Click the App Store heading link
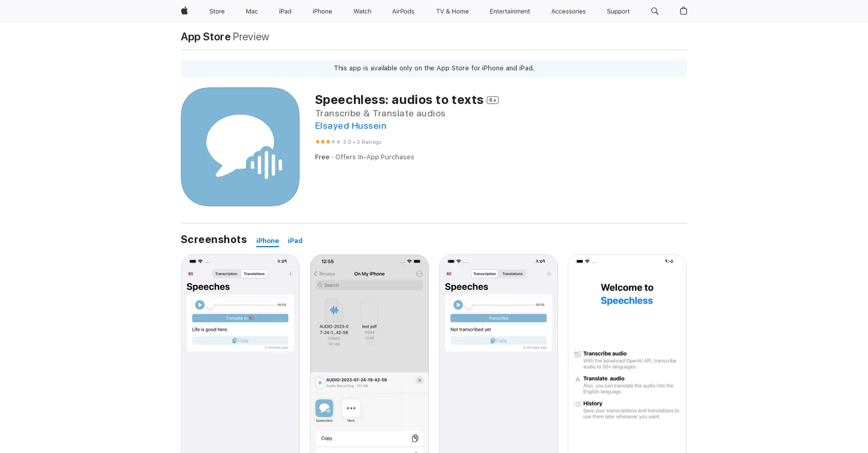 pos(206,37)
